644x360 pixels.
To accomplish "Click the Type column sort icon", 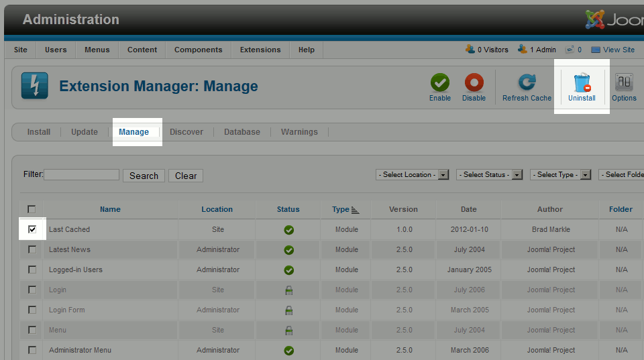I will tap(355, 210).
